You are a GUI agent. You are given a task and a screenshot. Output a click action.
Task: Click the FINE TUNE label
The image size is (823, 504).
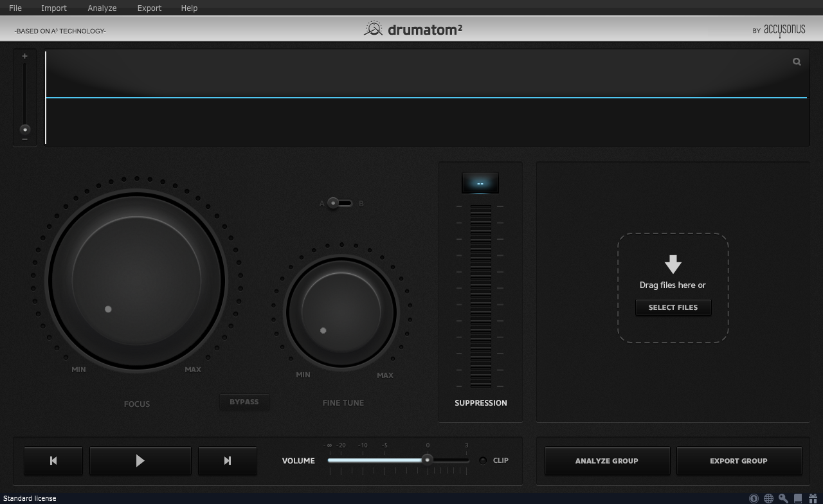343,402
